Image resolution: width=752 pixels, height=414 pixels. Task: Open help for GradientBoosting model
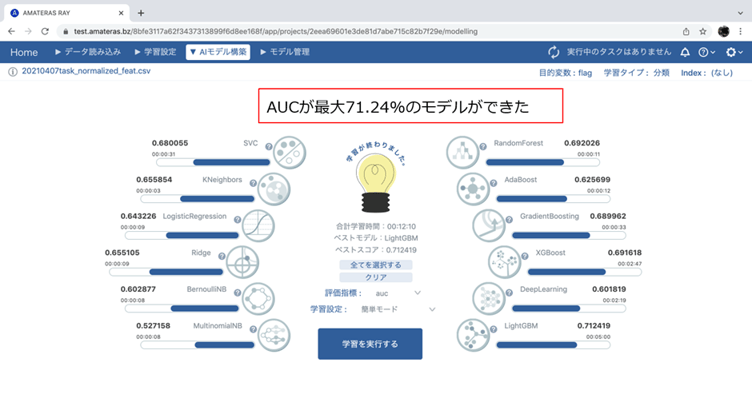[509, 220]
